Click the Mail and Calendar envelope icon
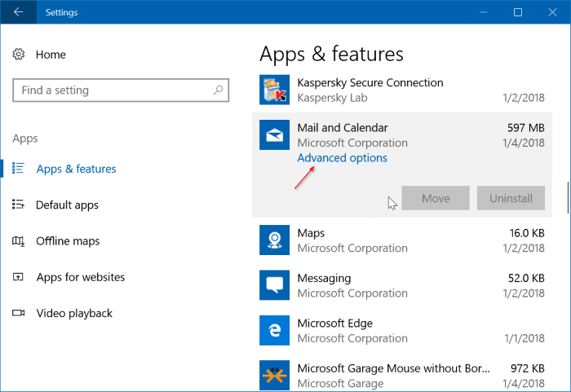 coord(274,134)
